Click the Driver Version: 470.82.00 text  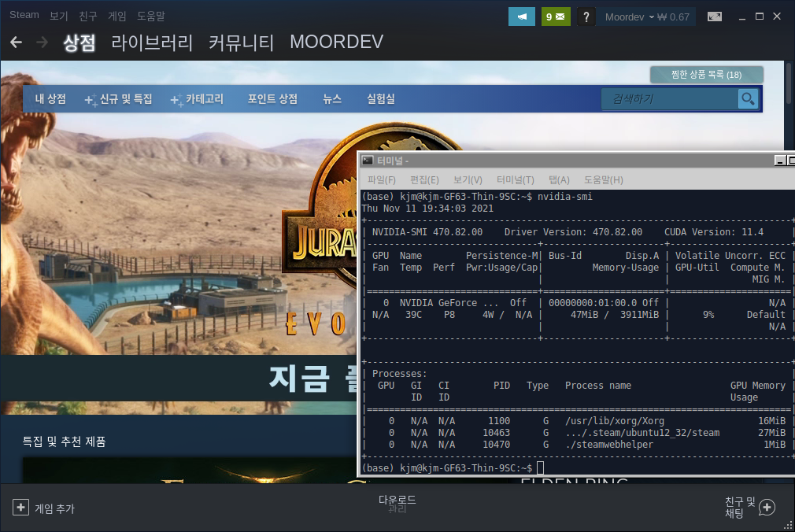coord(573,232)
